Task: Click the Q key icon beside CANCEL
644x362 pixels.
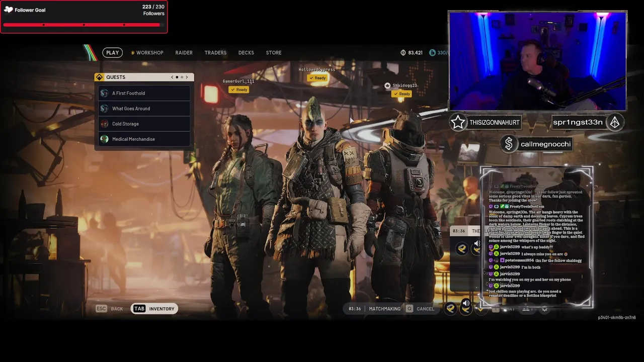Action: [x=410, y=309]
